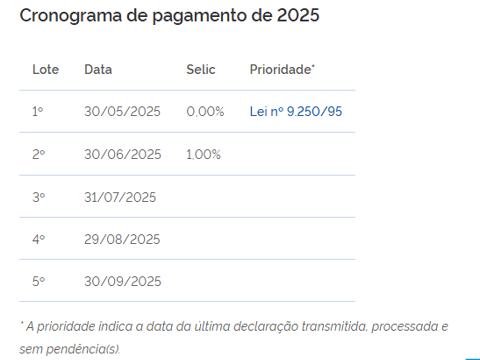Image resolution: width=480 pixels, height=360 pixels.
Task: Click the 2º lote cell
Action: point(39,154)
